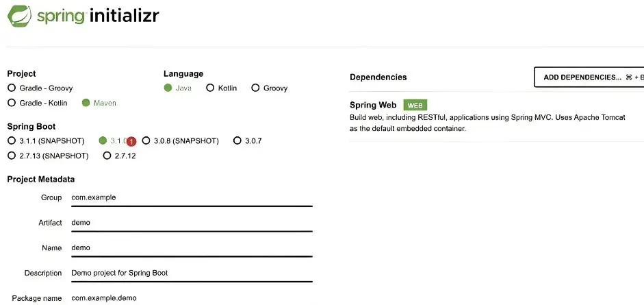The height and width of the screenshot is (305, 644).
Task: Click the red notification badge on 3.1.0
Action: [x=131, y=142]
